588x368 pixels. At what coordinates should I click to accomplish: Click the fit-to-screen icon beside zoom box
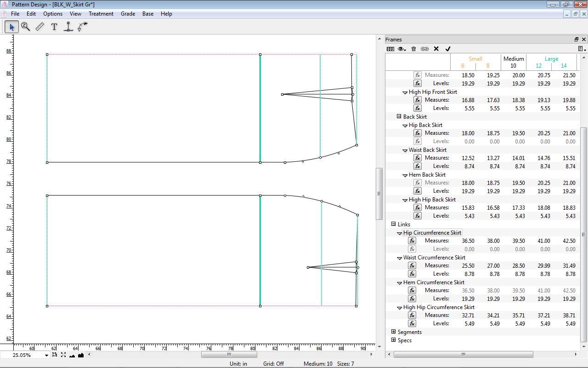click(x=63, y=355)
